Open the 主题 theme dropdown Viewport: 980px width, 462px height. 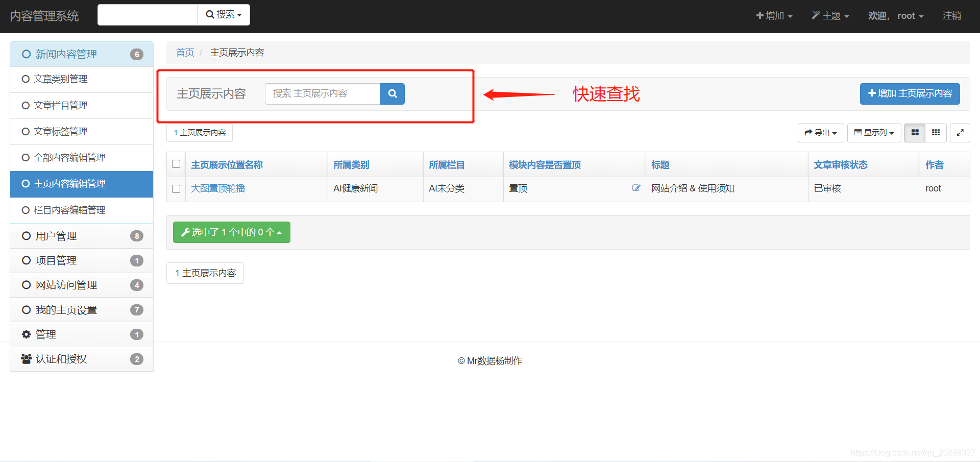click(830, 16)
